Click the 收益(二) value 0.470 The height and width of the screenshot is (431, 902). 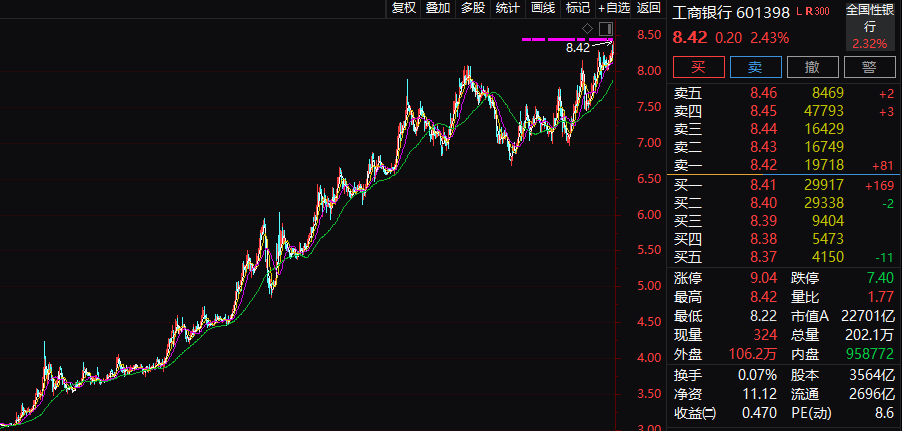tap(760, 413)
